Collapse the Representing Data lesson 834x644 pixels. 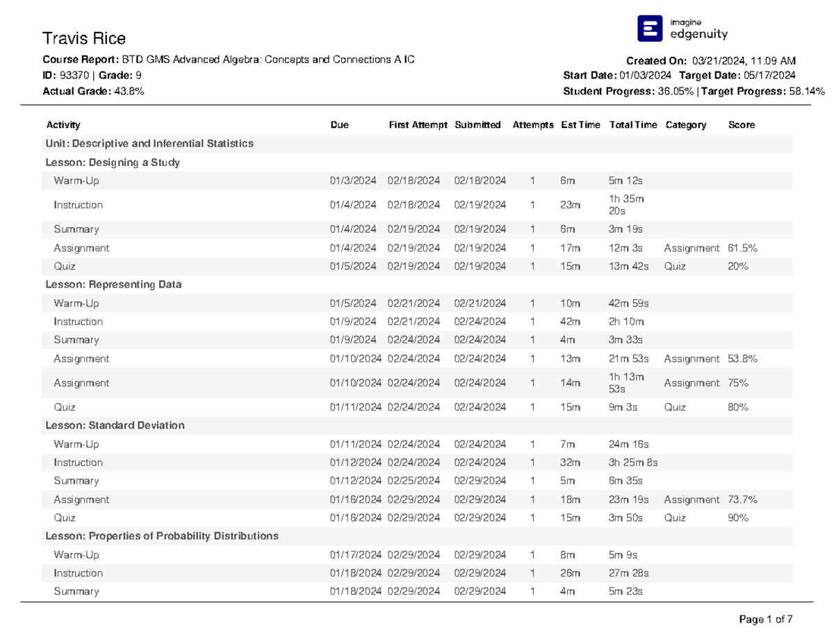pos(114,284)
